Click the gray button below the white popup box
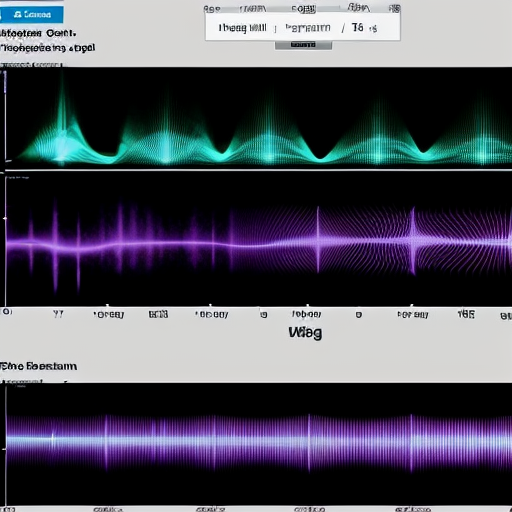 click(x=303, y=45)
